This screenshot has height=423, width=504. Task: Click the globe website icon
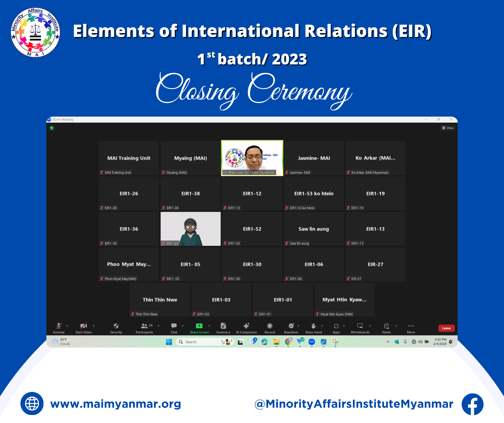point(32,403)
